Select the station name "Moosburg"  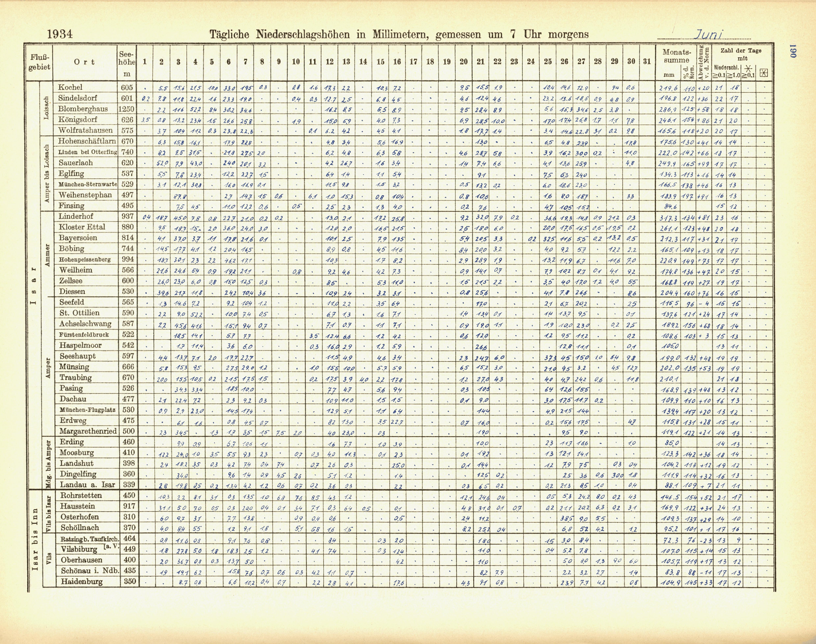click(77, 452)
